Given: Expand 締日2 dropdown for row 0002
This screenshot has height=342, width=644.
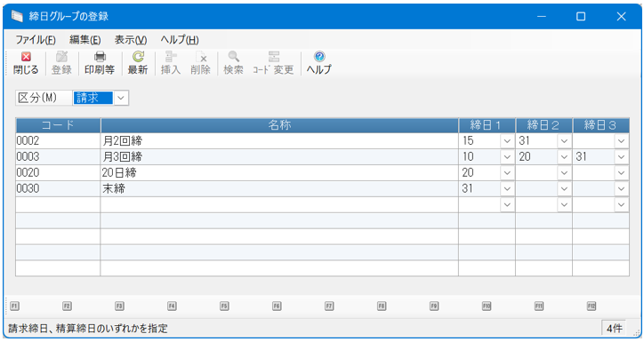Looking at the screenshot, I should point(564,141).
